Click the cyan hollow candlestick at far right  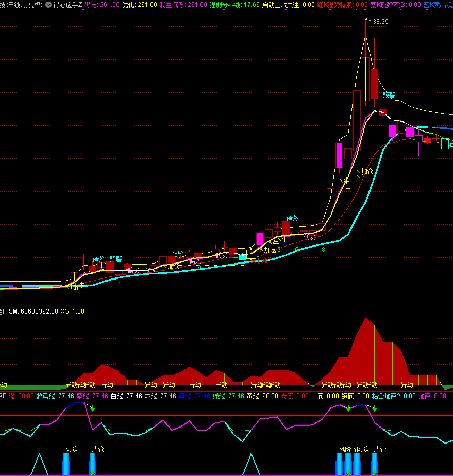445,143
